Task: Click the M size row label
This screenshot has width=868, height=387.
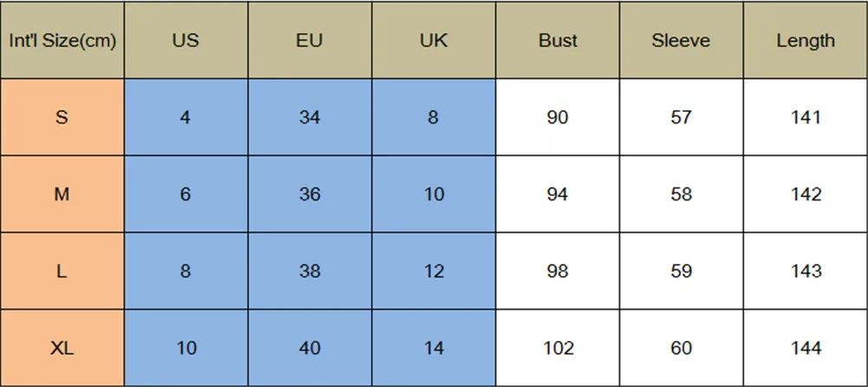Action: click(62, 194)
